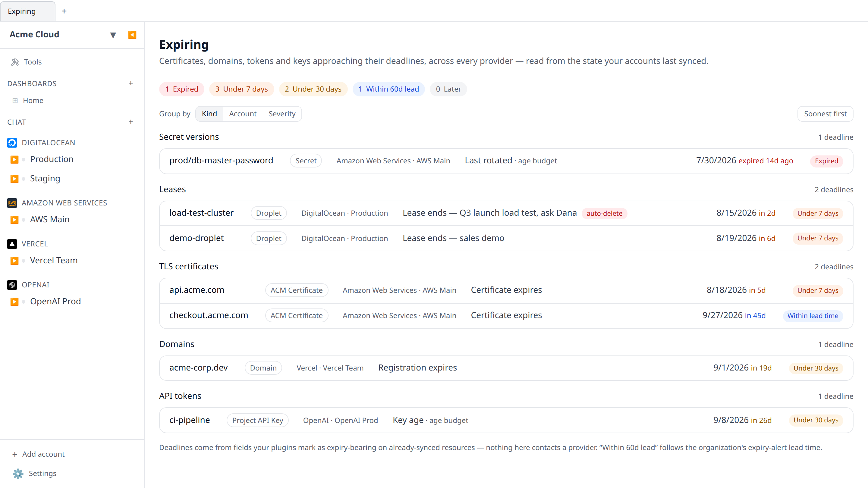Open the ci-pipeline token row
This screenshot has height=488, width=868.
click(506, 420)
